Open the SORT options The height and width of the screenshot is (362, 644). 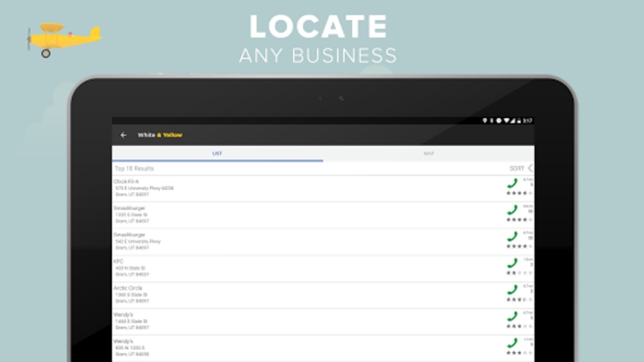(x=521, y=168)
